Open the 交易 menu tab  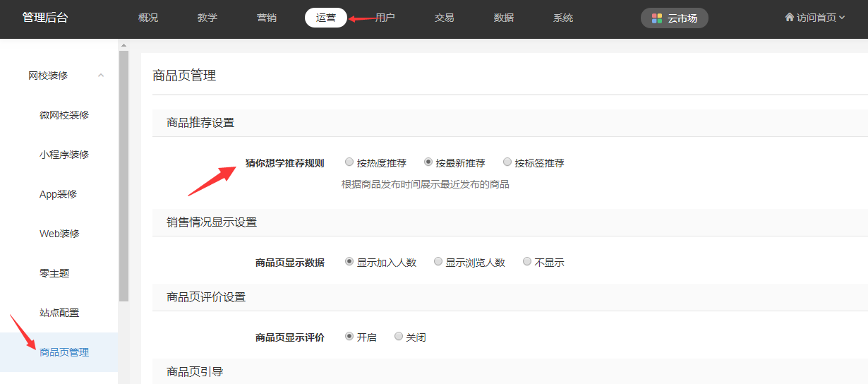click(445, 18)
